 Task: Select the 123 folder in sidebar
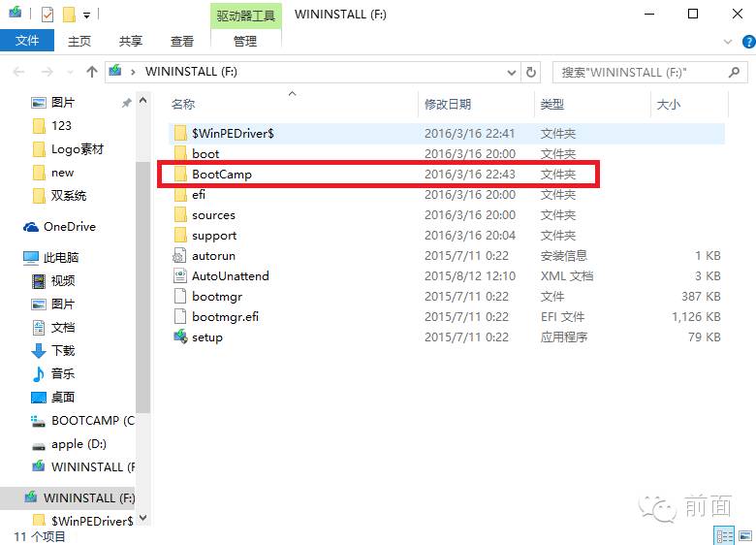coord(61,126)
